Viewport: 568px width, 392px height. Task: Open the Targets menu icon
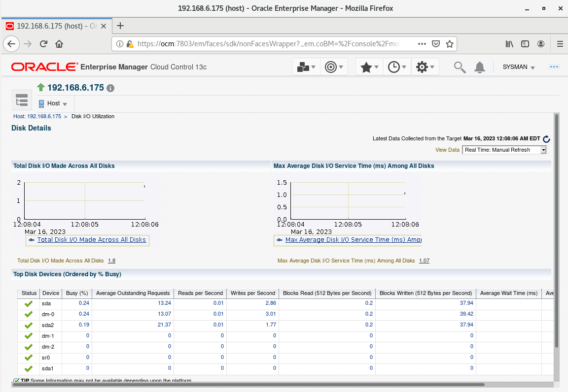[x=334, y=67]
